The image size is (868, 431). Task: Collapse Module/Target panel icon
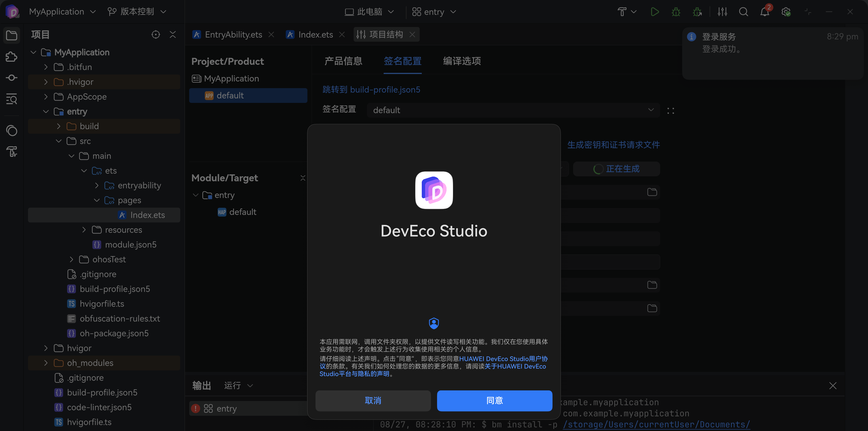(303, 178)
